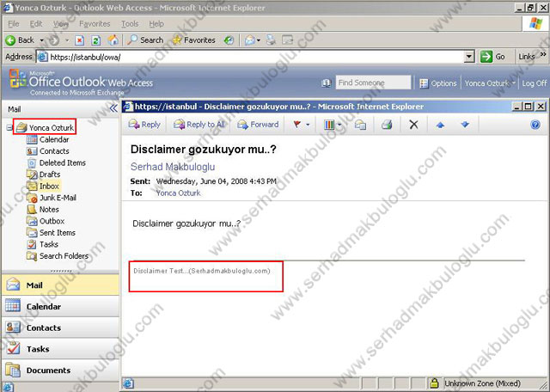Open Search Folders
This screenshot has width=550, height=392.
click(x=58, y=256)
